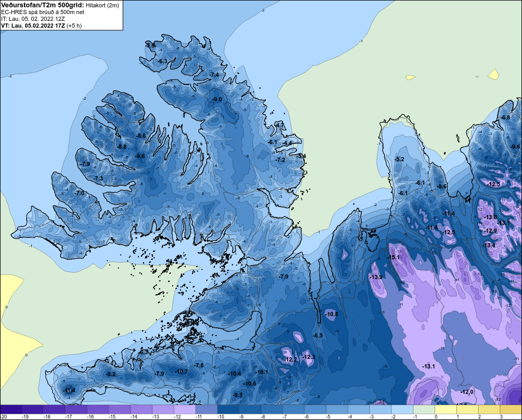This screenshot has height=420, width=522.
Task: Select the -12.3 temperature label
Action: [x=309, y=357]
